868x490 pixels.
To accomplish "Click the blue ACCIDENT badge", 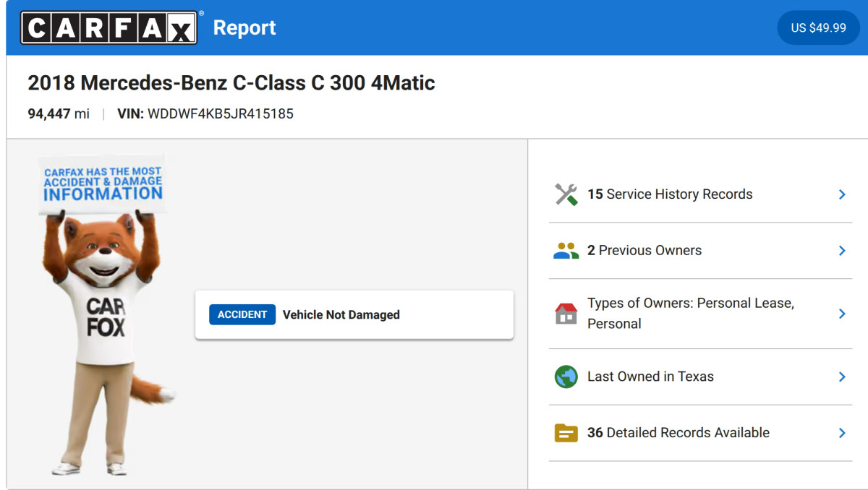I will (x=242, y=314).
